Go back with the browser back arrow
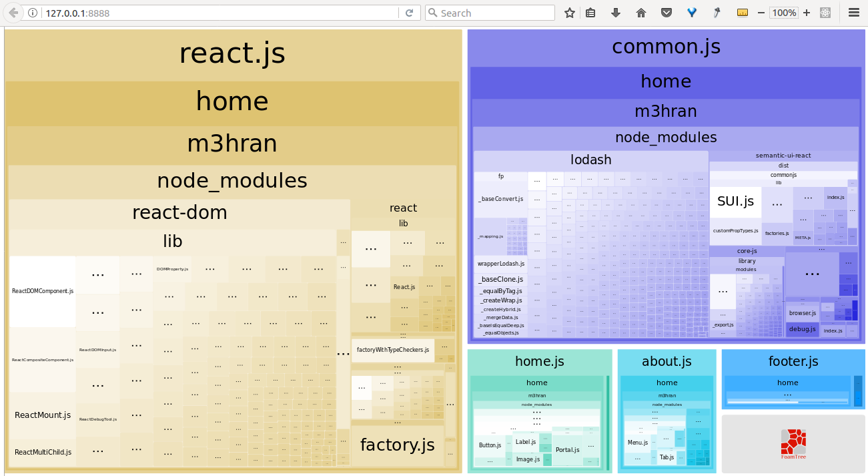This screenshot has height=476, width=868. [x=13, y=13]
